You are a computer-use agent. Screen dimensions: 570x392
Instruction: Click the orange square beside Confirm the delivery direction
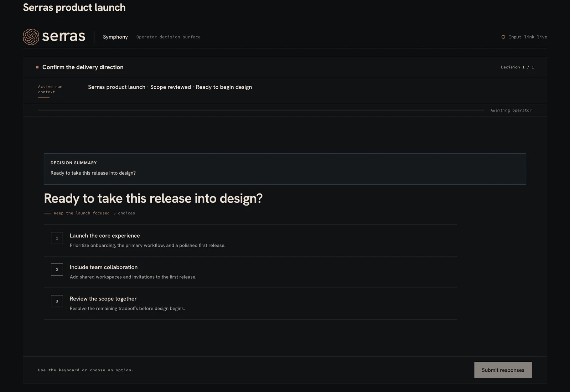click(x=37, y=67)
